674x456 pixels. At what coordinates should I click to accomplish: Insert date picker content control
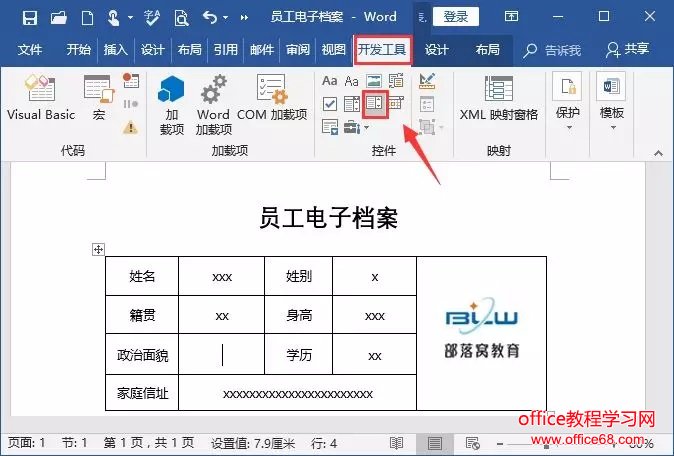[396, 103]
